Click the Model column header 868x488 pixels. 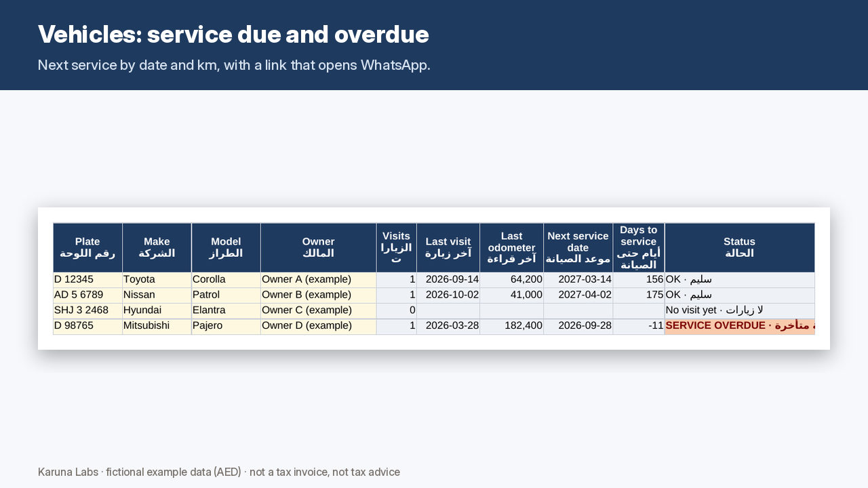pos(226,247)
